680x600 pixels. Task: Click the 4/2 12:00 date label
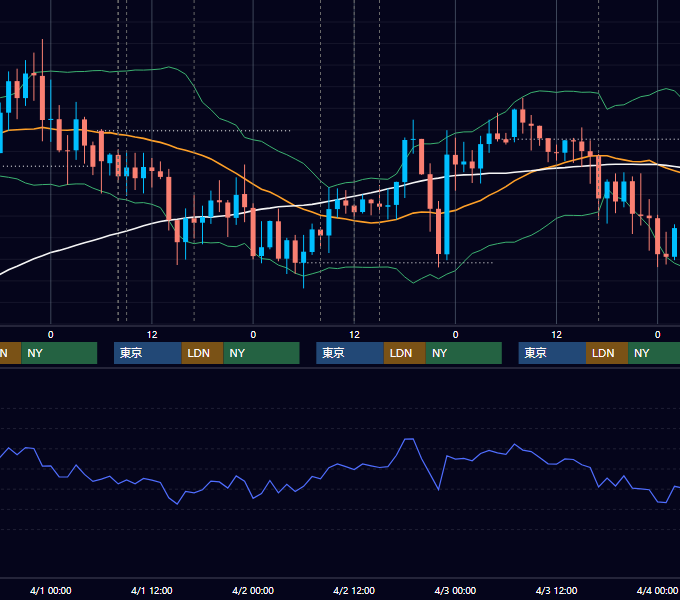[354, 590]
